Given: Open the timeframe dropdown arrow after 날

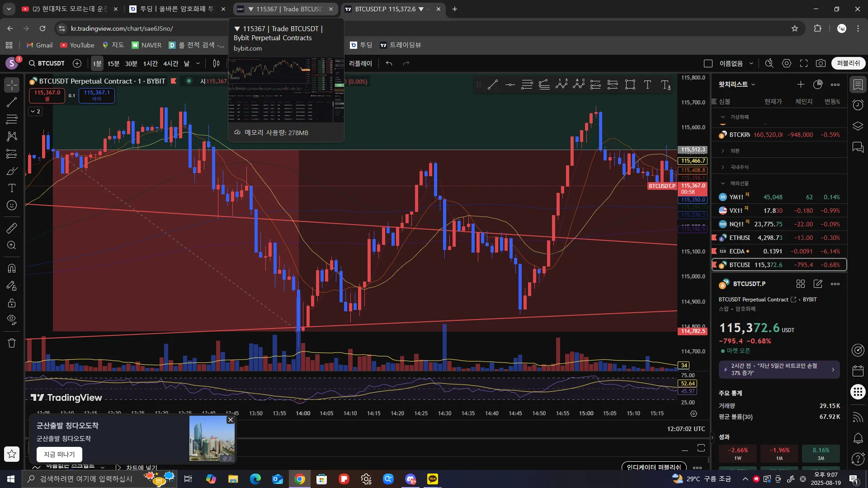Looking at the screenshot, I should (x=198, y=63).
